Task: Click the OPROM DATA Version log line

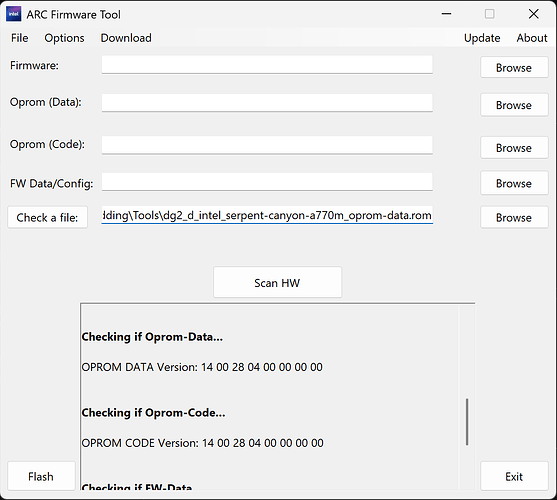Action: (x=202, y=367)
